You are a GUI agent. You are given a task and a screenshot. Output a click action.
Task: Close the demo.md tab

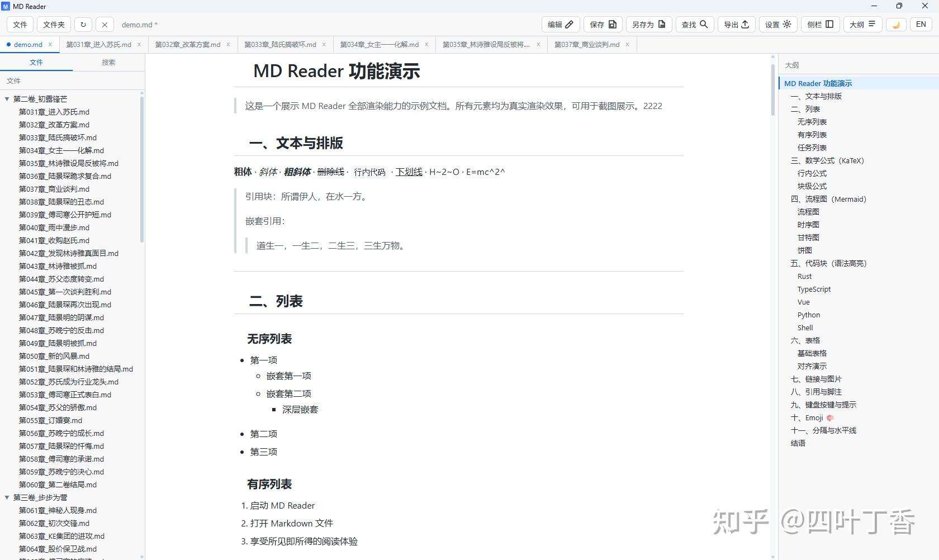(50, 44)
